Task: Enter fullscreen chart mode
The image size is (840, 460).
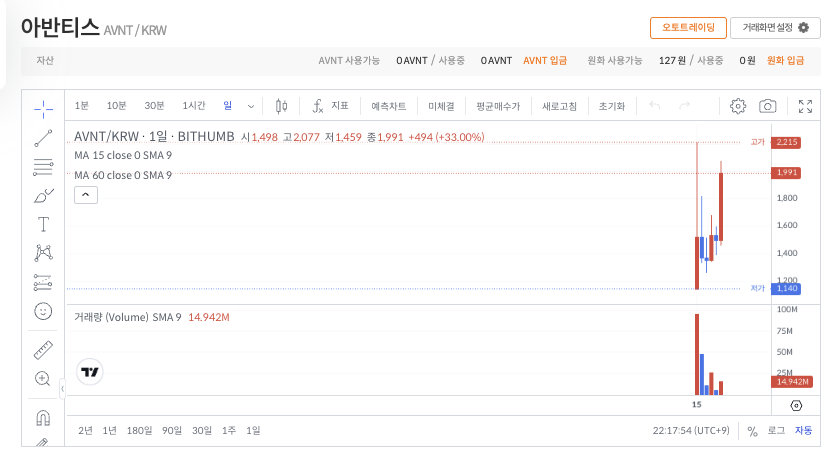Action: (x=806, y=106)
